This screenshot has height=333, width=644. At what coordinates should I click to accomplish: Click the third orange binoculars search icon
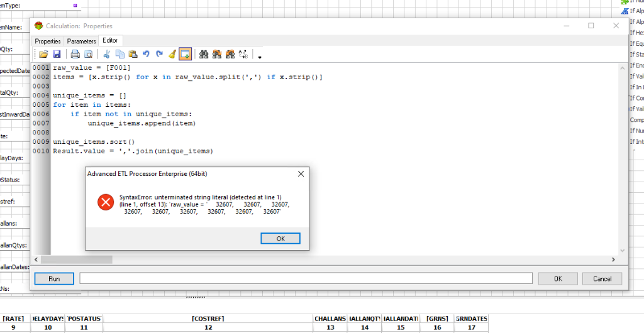[230, 54]
